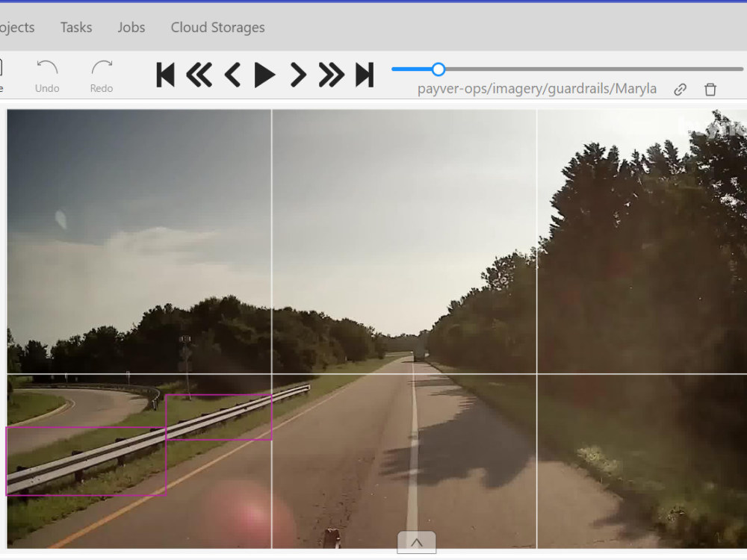Select the upper guardrail bounding box

[219, 417]
